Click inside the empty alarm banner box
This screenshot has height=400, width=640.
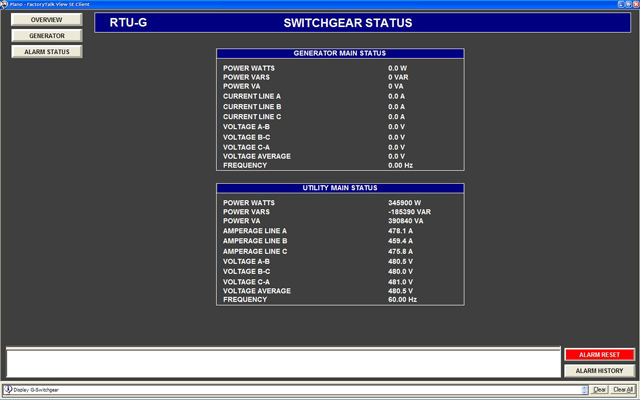pos(282,362)
